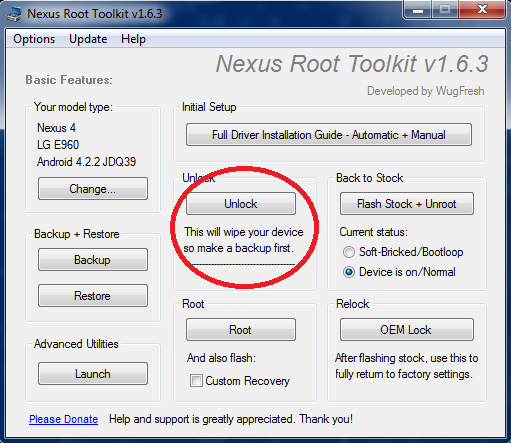Click the Restore button
Viewport: 511px width, 443px height.
point(93,295)
